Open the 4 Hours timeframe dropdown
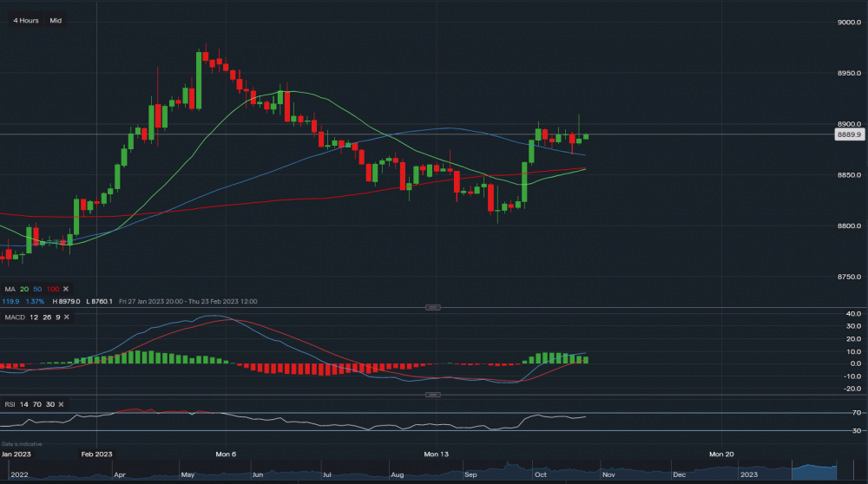 26,20
